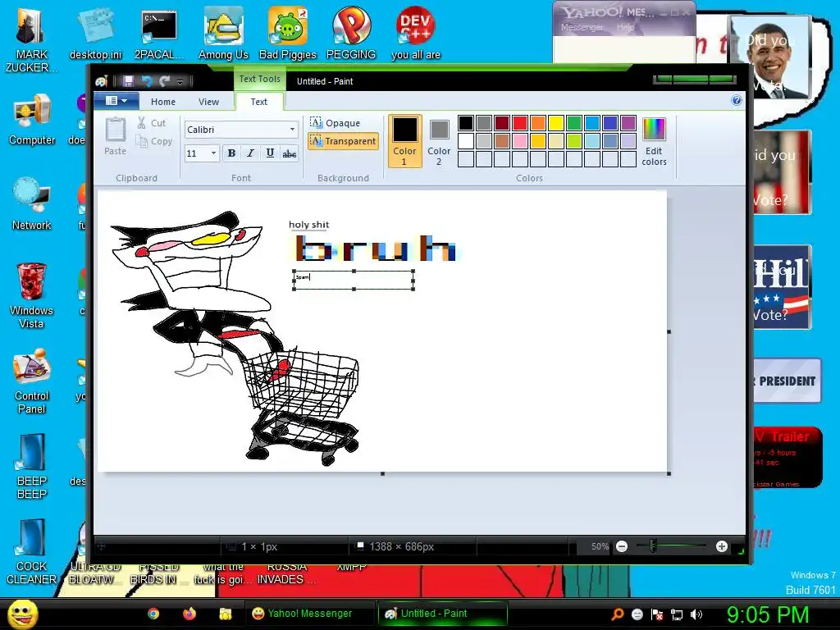Switch to the View ribbon tab
The image size is (840, 630).
[x=208, y=101]
